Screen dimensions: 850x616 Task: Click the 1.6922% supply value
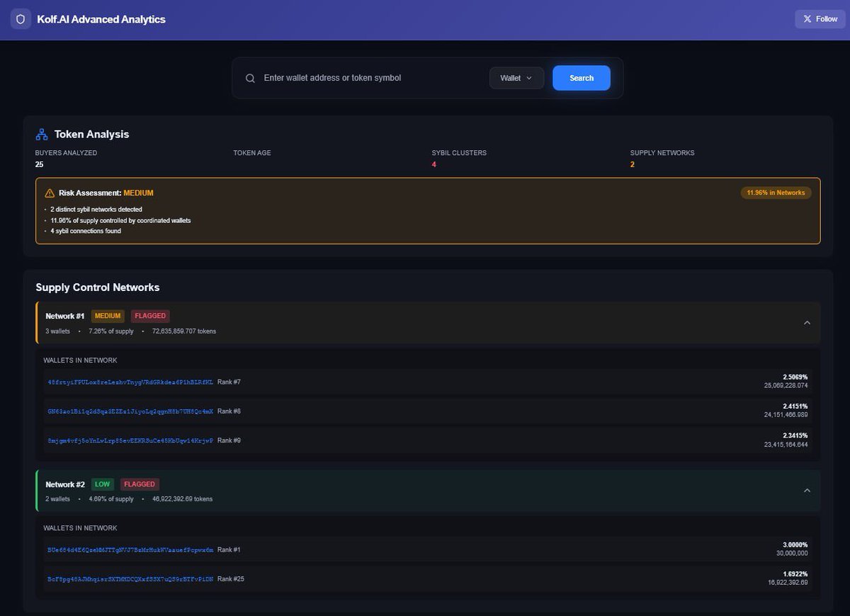(795, 574)
